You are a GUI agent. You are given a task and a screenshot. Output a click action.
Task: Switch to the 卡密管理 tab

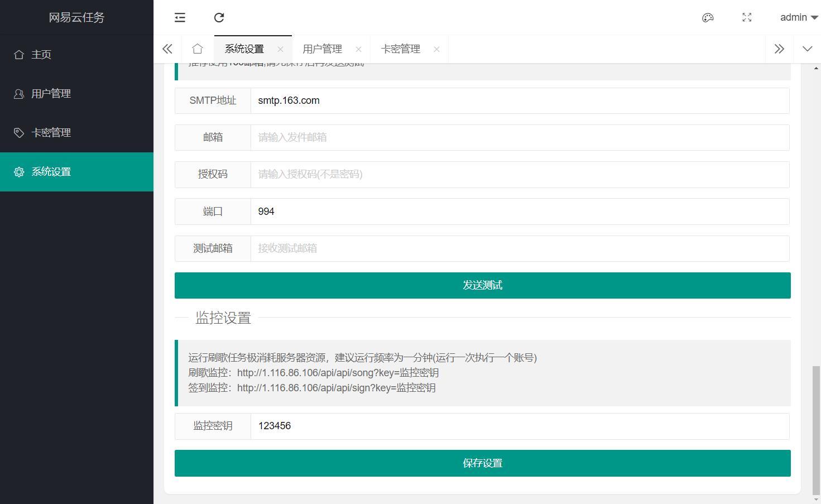point(400,49)
